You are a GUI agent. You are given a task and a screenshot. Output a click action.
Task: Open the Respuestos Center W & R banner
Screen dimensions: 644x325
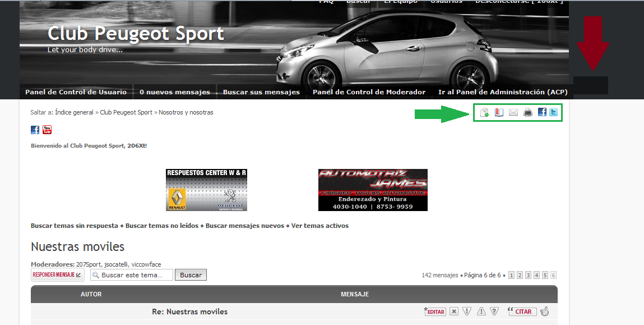tap(207, 190)
